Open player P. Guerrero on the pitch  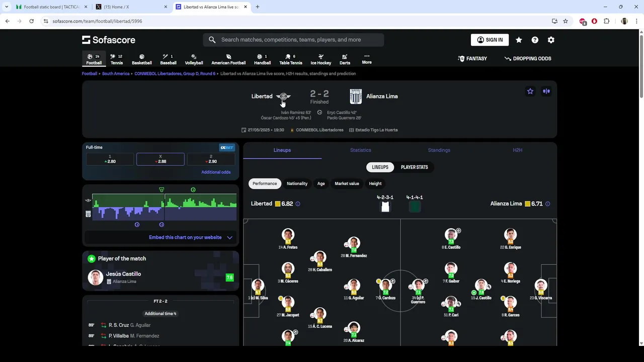click(418, 291)
